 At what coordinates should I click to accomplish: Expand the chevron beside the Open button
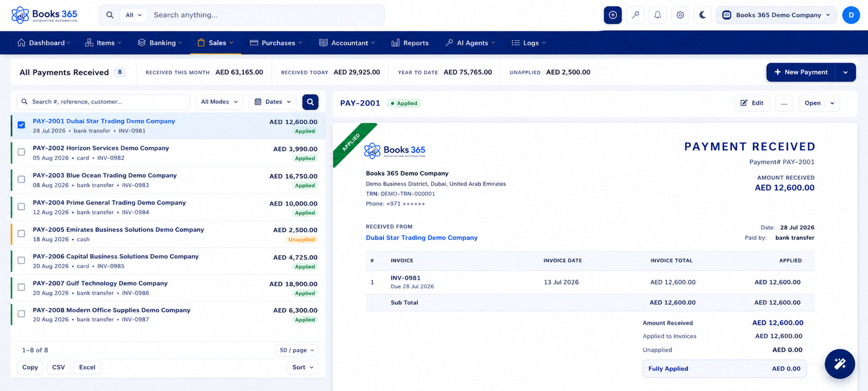pos(832,103)
